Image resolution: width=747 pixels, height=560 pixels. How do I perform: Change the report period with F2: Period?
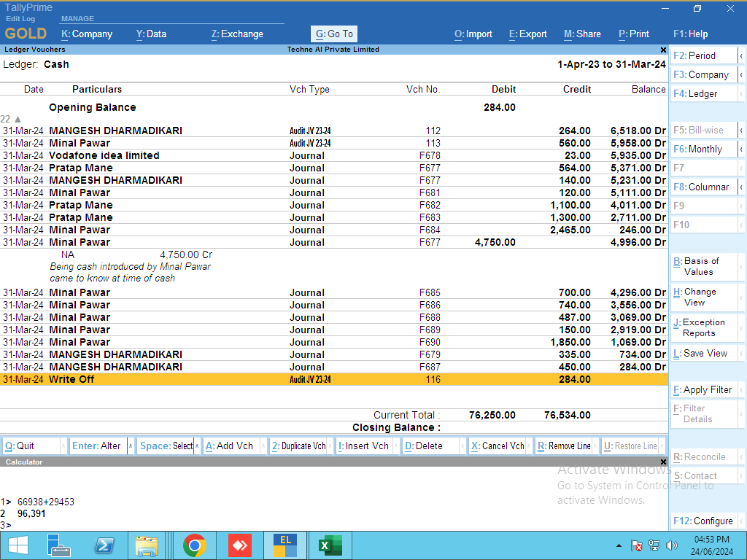coord(704,55)
